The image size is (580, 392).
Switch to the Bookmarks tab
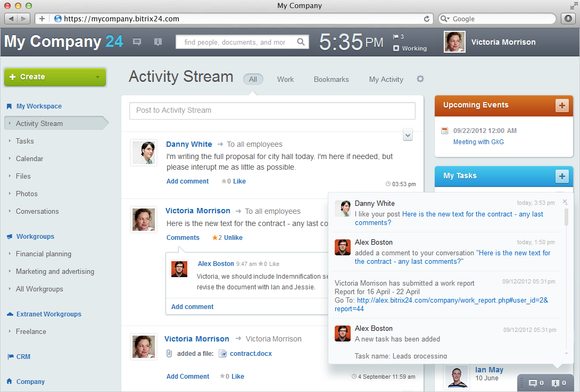pos(331,79)
